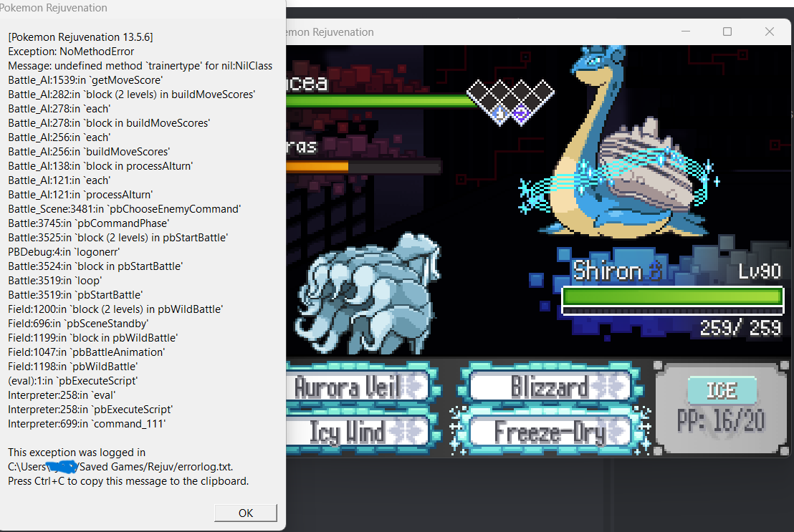This screenshot has width=794, height=532.
Task: Maximize the Pokemon Rejuvenation game window
Action: [727, 32]
